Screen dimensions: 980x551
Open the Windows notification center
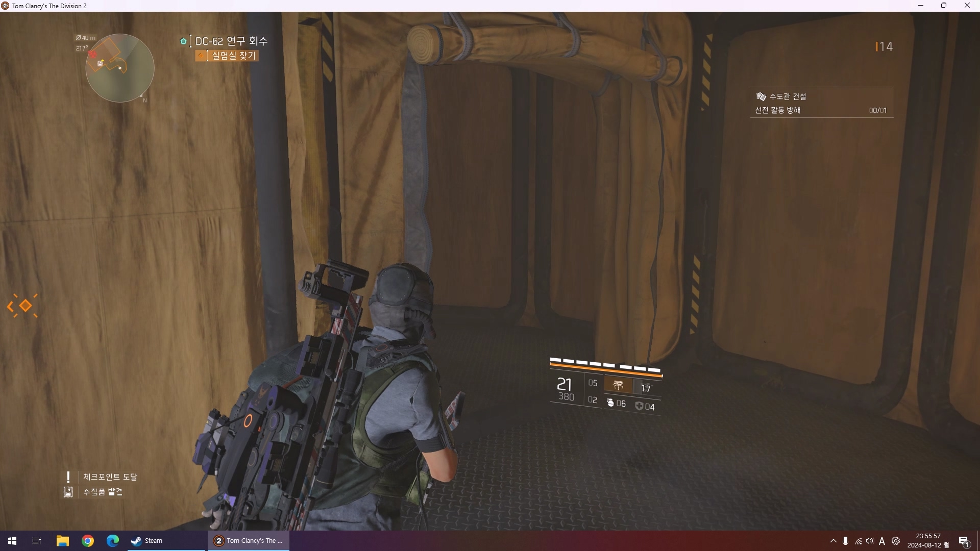click(964, 541)
